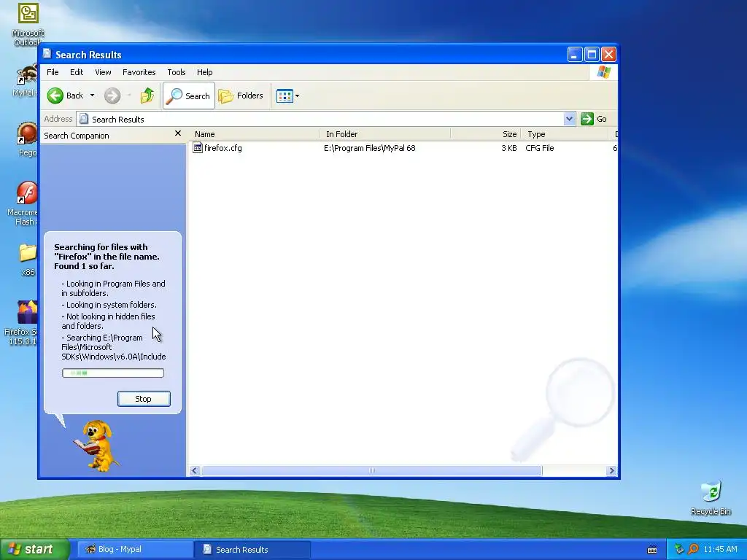This screenshot has height=560, width=747.
Task: Click the horizontal scrollbar thumb
Action: (x=371, y=471)
